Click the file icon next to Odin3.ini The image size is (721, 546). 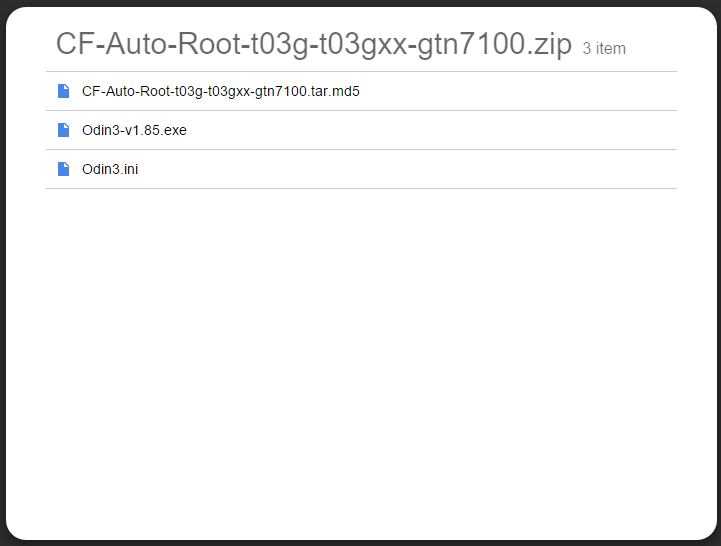(63, 169)
